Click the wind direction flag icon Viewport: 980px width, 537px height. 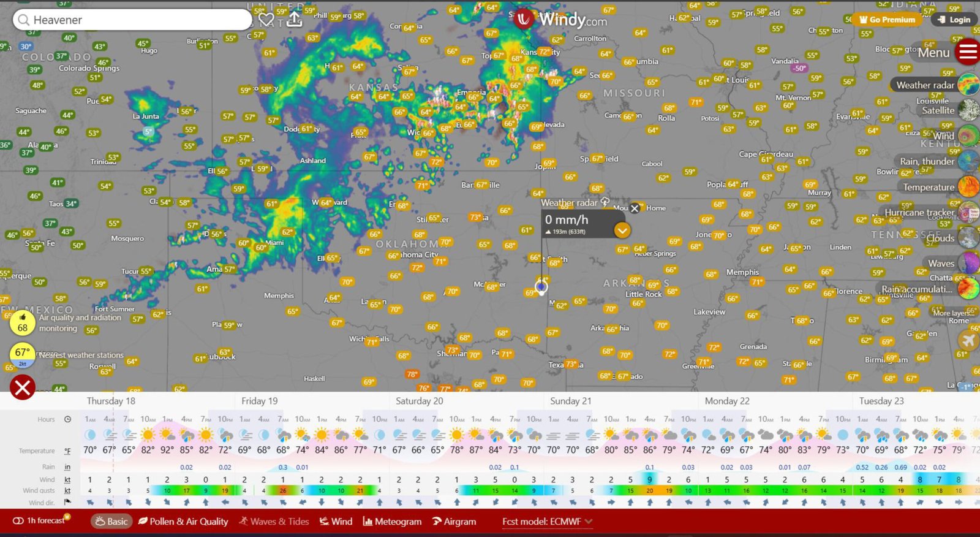click(x=67, y=502)
